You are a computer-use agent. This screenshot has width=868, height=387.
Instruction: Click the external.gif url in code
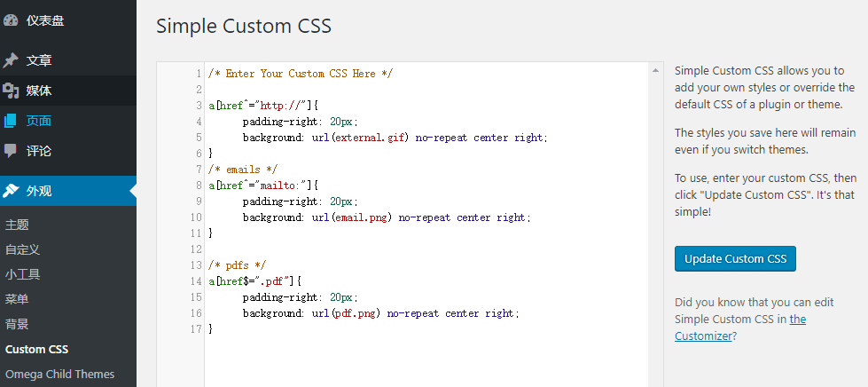370,138
